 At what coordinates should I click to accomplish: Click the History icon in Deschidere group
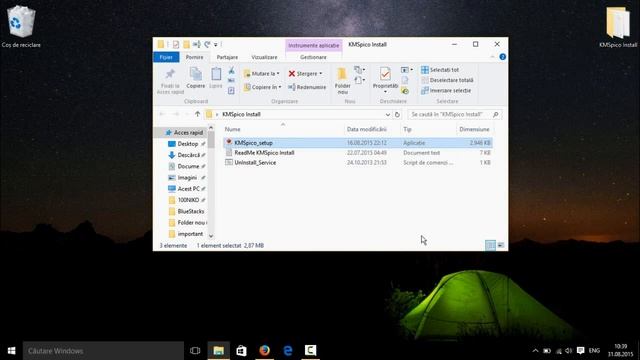405,91
